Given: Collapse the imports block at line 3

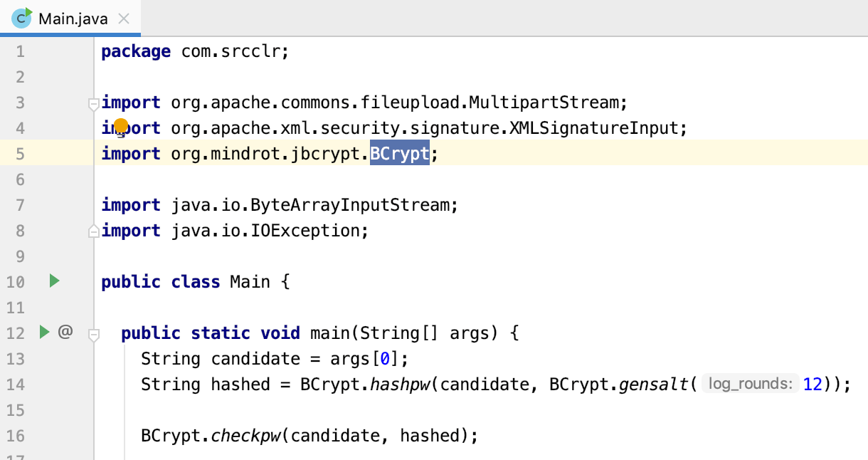Looking at the screenshot, I should [x=93, y=104].
